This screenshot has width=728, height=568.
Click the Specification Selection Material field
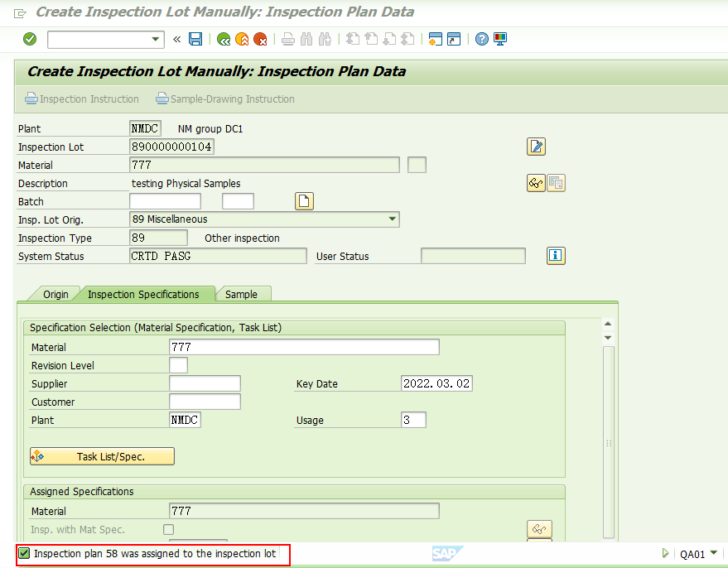tap(304, 347)
